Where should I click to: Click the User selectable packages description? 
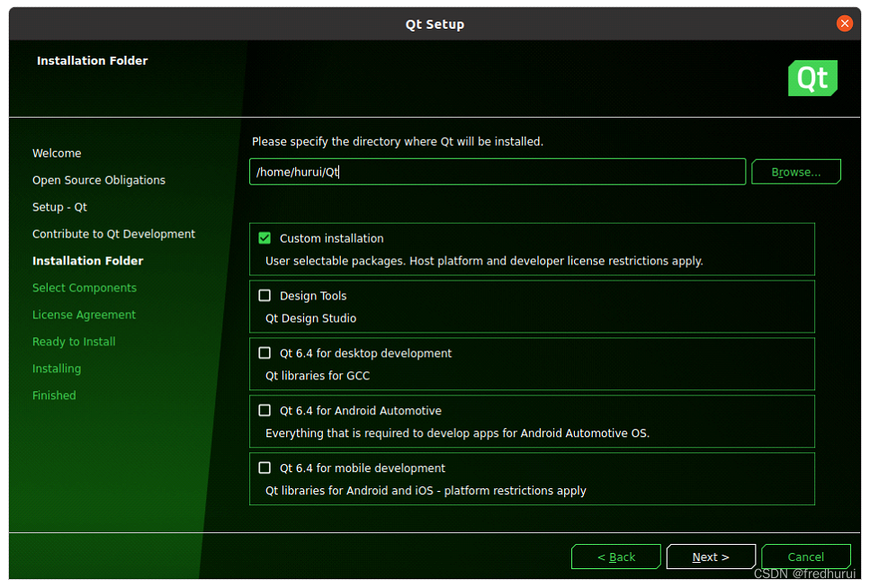coord(484,262)
